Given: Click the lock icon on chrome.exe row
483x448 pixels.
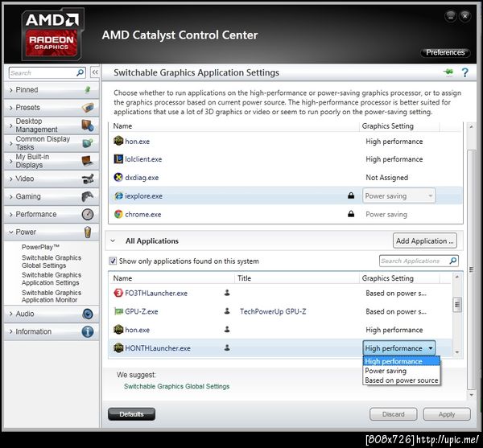Looking at the screenshot, I should point(351,214).
